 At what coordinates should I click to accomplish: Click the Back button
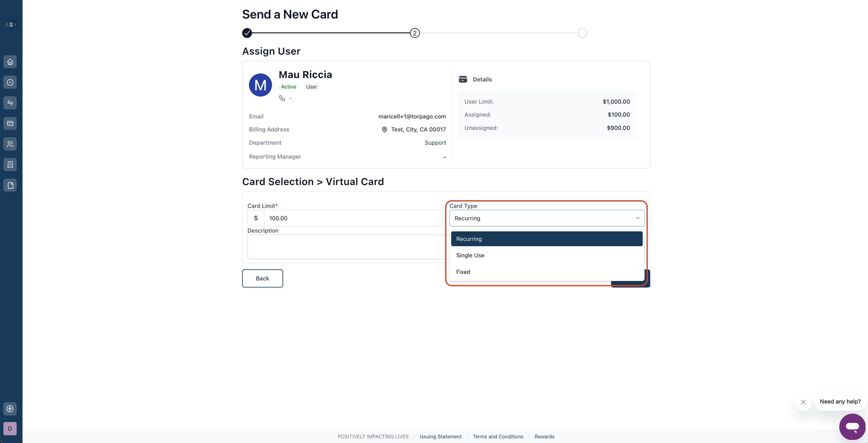tap(262, 278)
